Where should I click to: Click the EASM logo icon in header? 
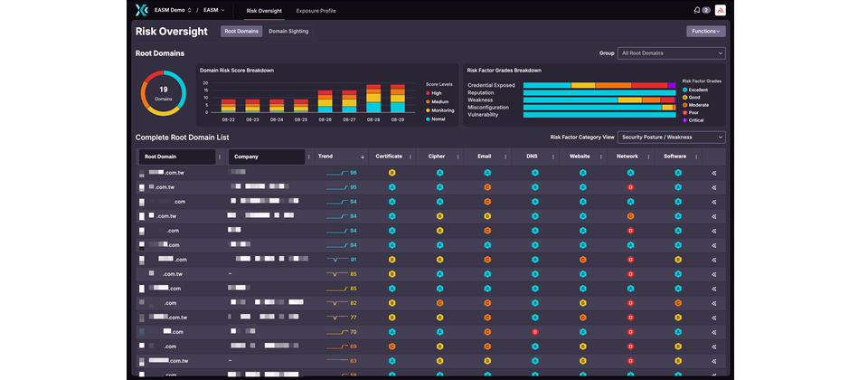(x=140, y=11)
